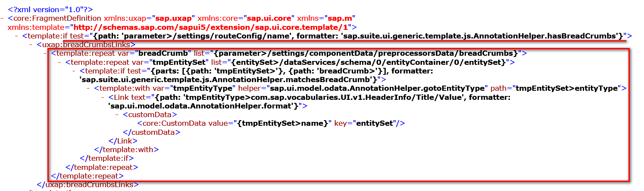Select the "sap.uxap" namespace value
Viewport: 644px width, 191px height.
(x=173, y=18)
